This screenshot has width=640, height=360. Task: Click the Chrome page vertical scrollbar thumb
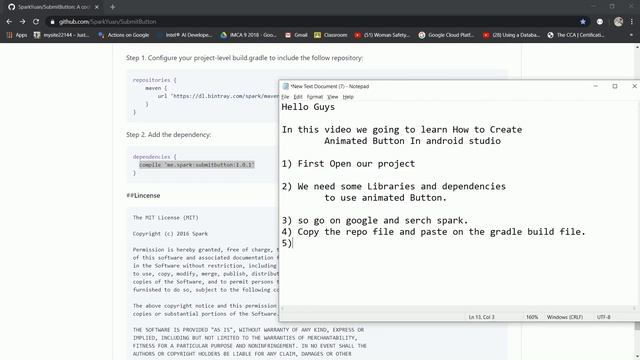tap(637, 326)
